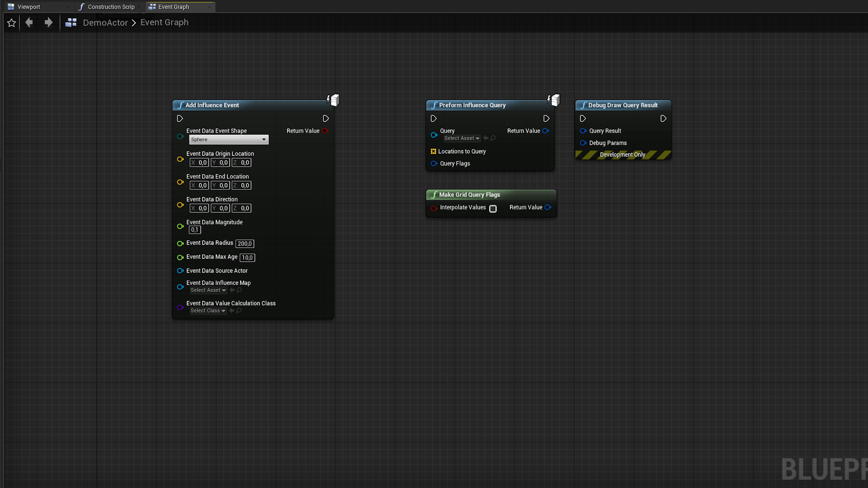Toggle the Interpolate Values checkbox on Make Grid Query Flags

[493, 209]
